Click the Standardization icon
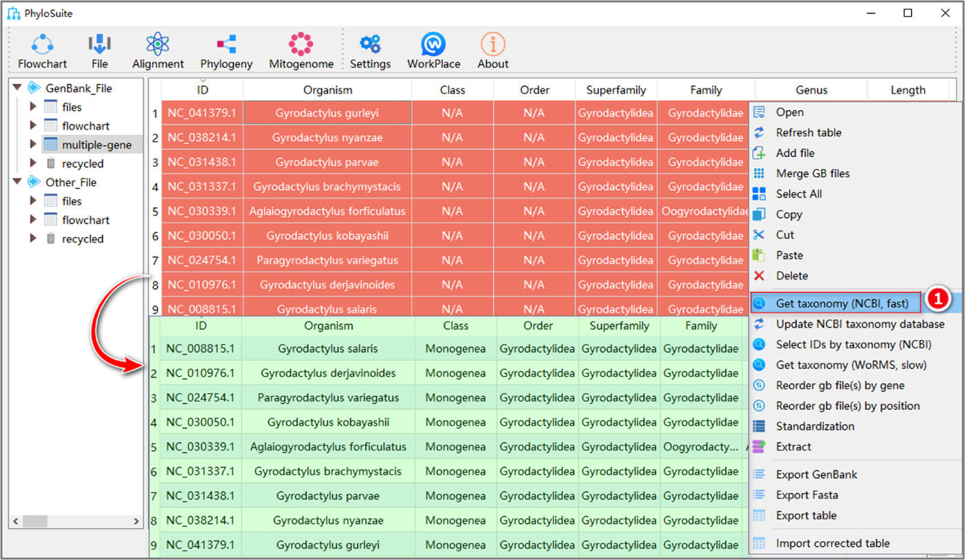Screen dimensions: 965x560 (759, 426)
